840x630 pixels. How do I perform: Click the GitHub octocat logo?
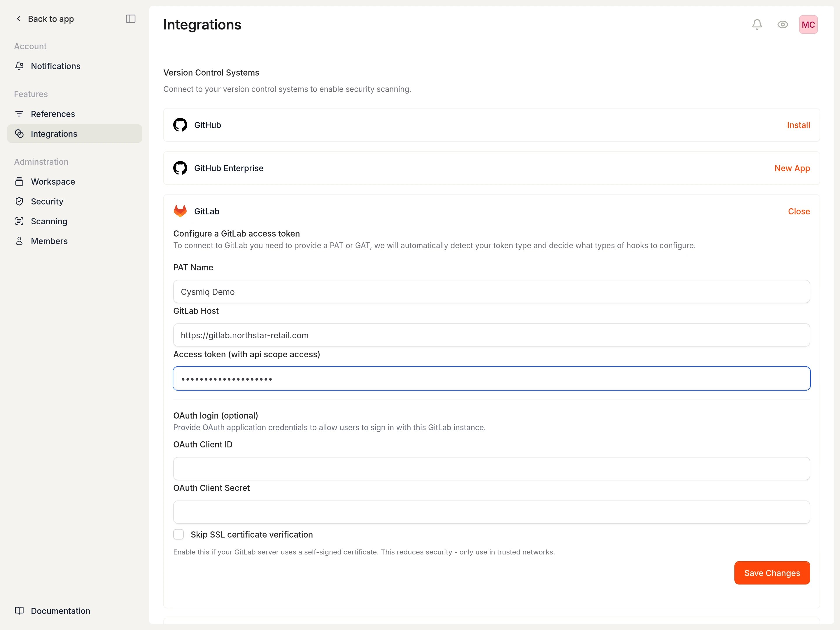pyautogui.click(x=180, y=125)
